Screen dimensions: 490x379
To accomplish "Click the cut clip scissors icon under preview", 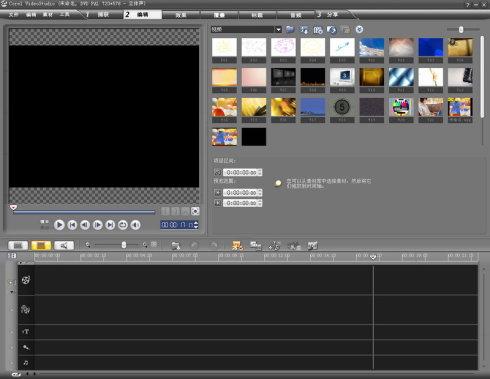I will (x=185, y=211).
